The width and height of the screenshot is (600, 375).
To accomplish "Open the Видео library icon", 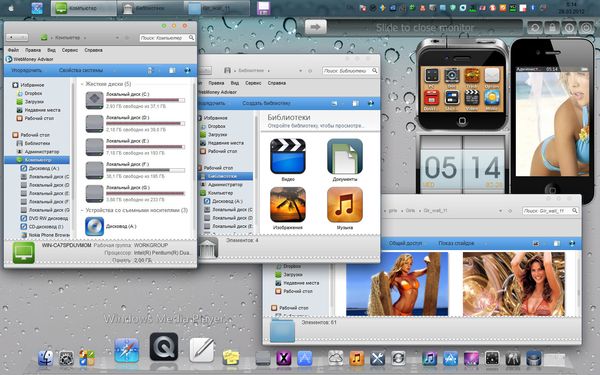I will pyautogui.click(x=288, y=157).
